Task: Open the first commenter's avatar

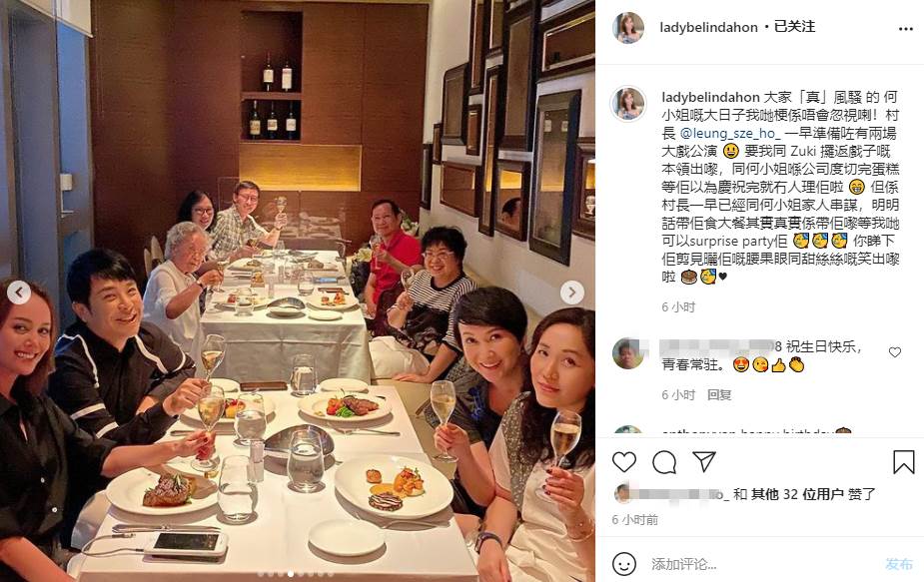Action: 628,353
